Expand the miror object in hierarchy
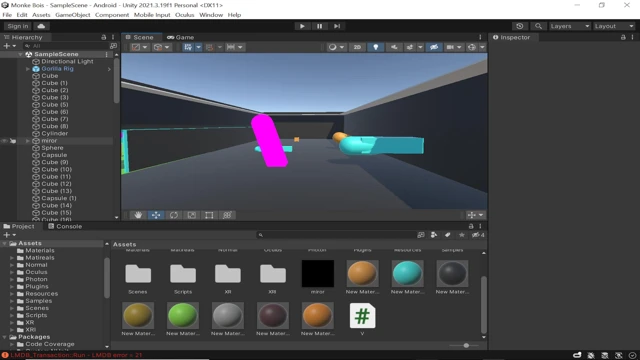640x360 pixels. click(28, 141)
